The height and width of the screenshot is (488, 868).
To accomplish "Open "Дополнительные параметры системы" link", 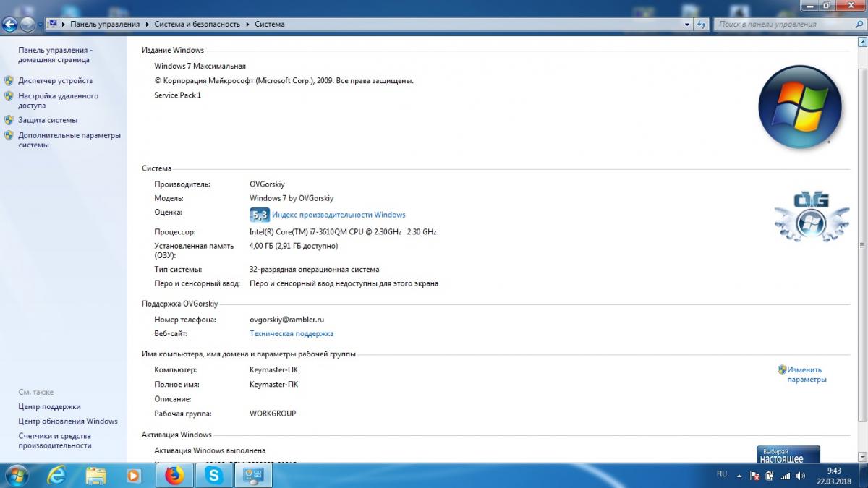I will click(x=69, y=140).
